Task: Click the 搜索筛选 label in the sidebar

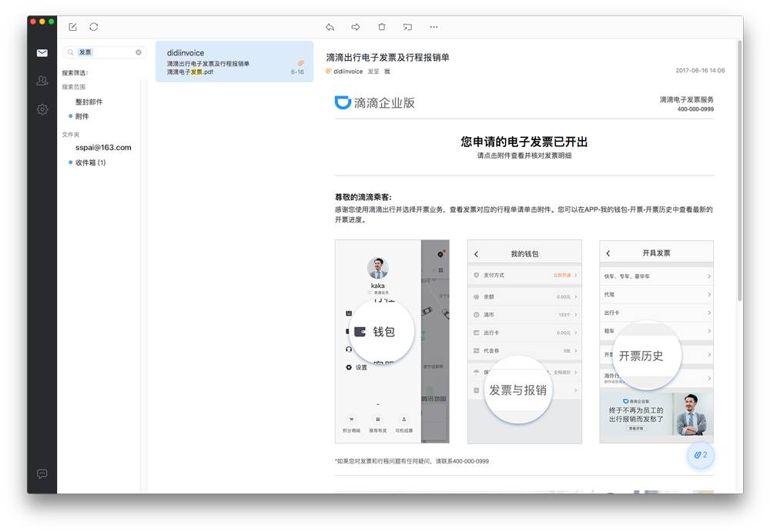Action: 75,72
